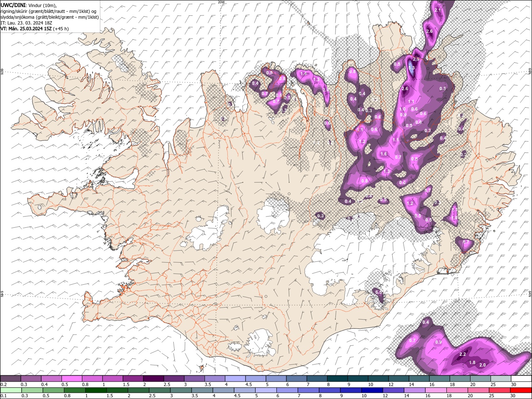Click the 2.0 value in the offshore cell

click(483, 365)
